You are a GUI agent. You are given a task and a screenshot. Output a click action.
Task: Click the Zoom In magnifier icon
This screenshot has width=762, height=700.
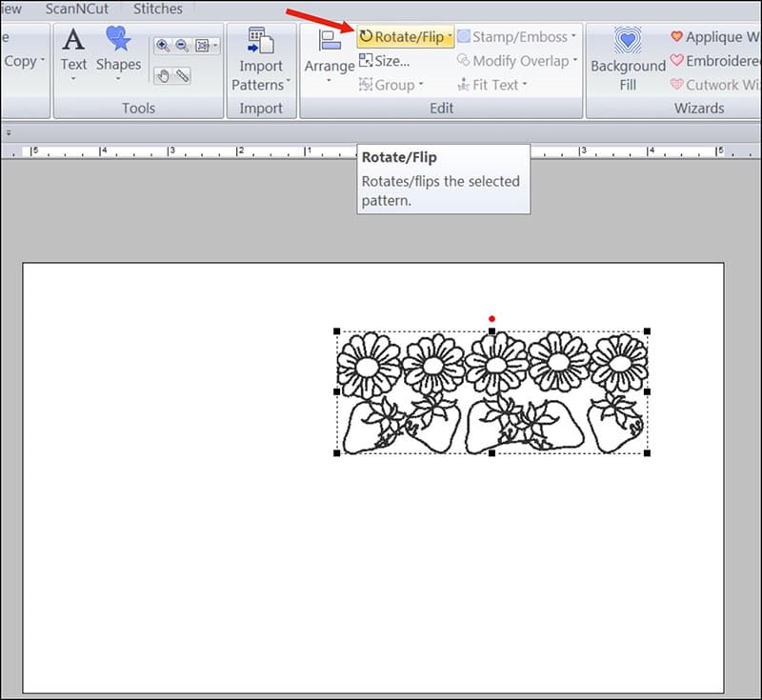[x=163, y=46]
